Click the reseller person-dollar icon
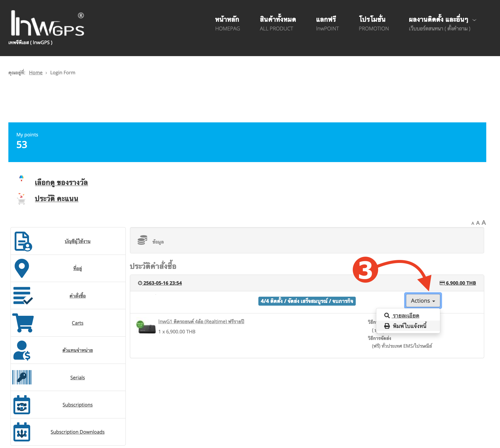This screenshot has height=448, width=500. 22,350
